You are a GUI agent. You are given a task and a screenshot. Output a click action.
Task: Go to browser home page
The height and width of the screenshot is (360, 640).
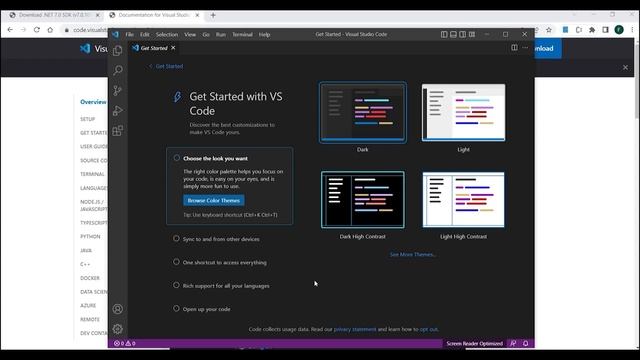tap(50, 30)
